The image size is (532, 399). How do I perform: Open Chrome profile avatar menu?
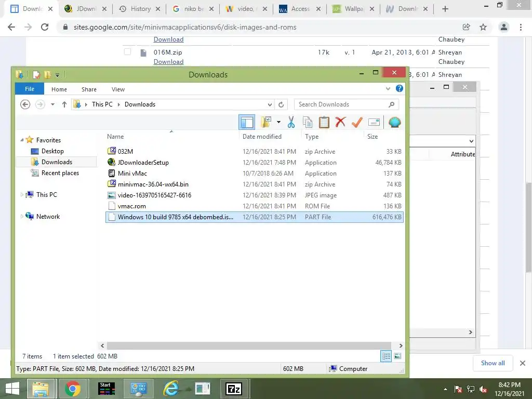pyautogui.click(x=504, y=27)
